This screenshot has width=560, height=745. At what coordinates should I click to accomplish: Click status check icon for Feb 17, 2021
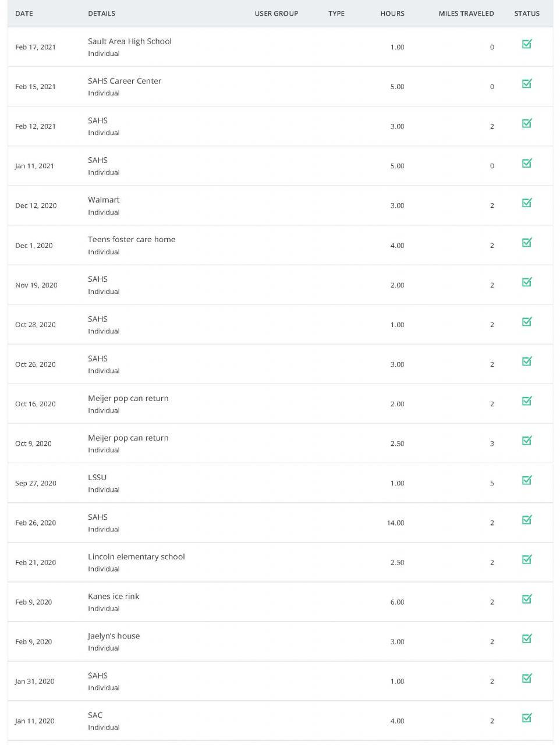coord(527,44)
